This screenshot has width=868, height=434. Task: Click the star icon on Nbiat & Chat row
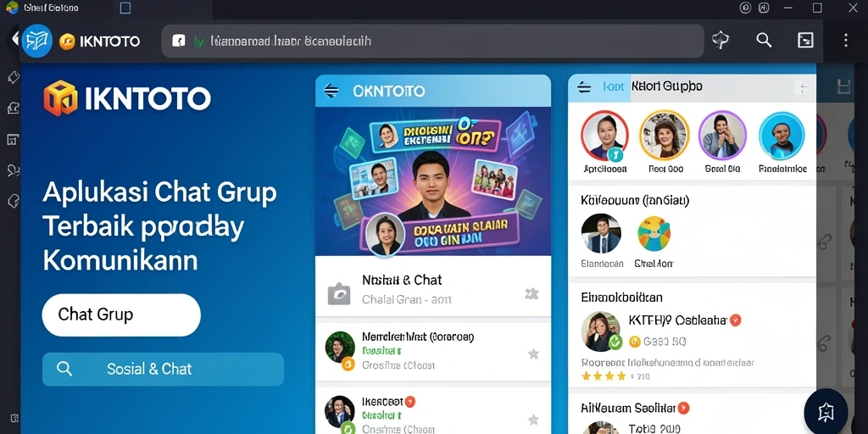pyautogui.click(x=531, y=294)
